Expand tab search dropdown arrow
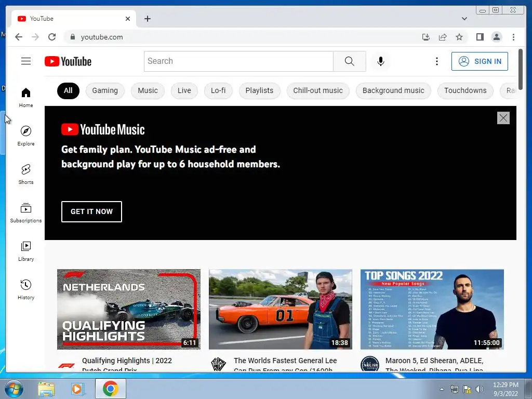The image size is (532, 399). [x=464, y=19]
